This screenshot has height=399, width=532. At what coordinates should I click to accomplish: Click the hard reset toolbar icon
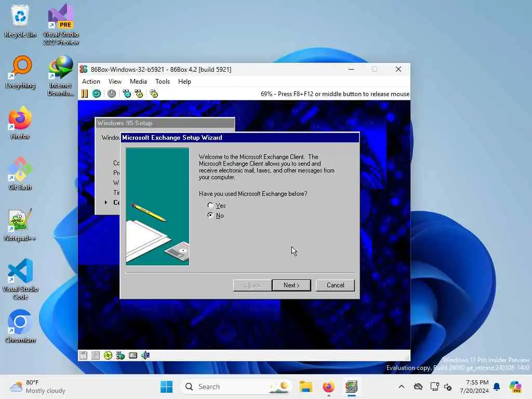(97, 94)
